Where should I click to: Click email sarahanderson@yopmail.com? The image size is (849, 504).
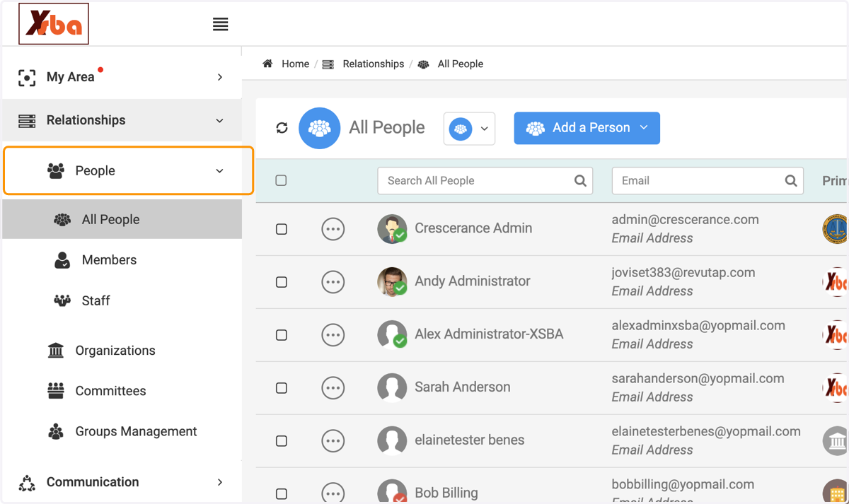point(698,379)
